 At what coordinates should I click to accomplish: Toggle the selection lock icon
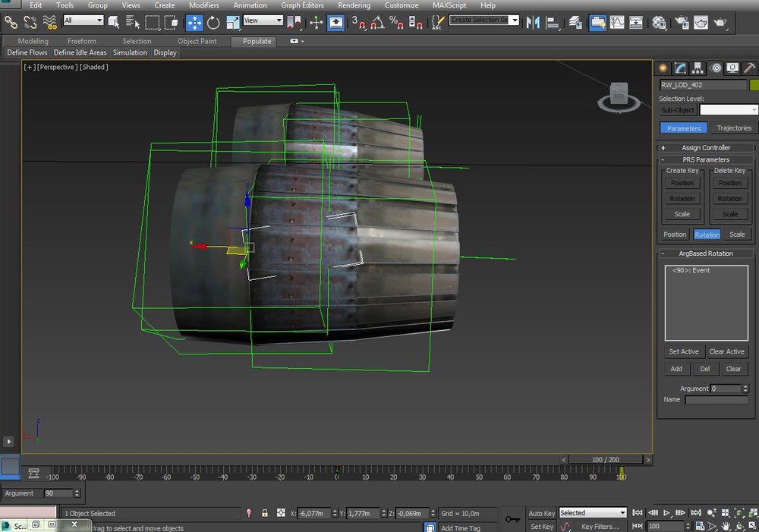[x=264, y=514]
